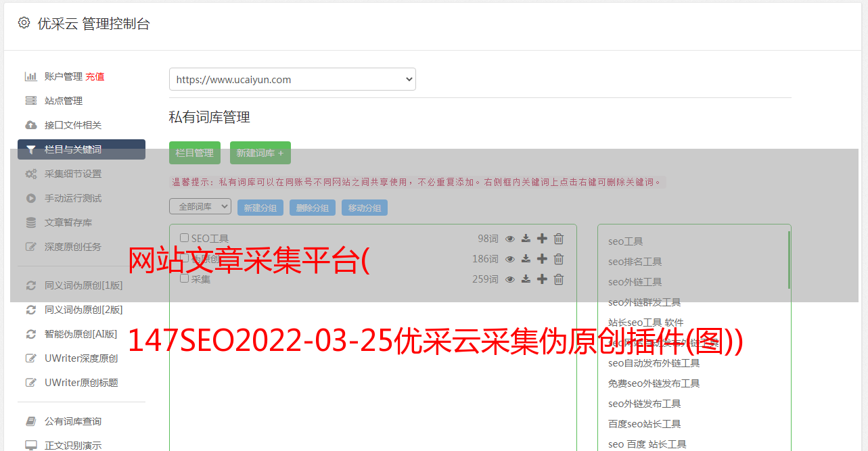Click the database icon for 文章暂存库
The image size is (868, 451).
[31, 222]
